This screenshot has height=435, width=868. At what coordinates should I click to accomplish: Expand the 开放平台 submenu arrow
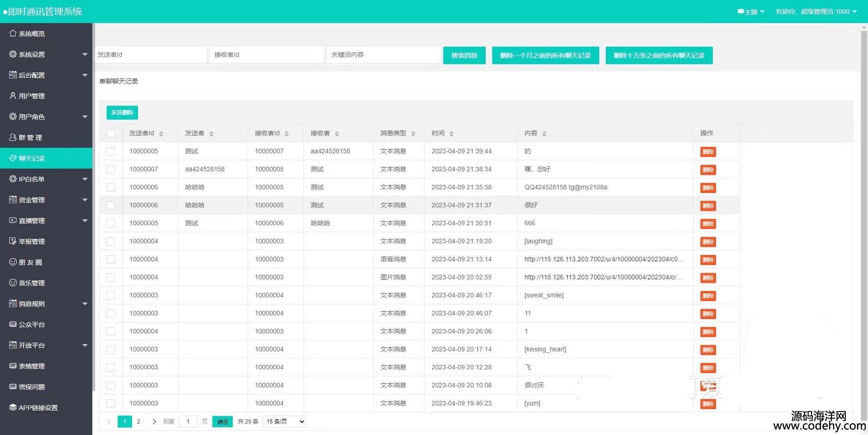click(85, 345)
